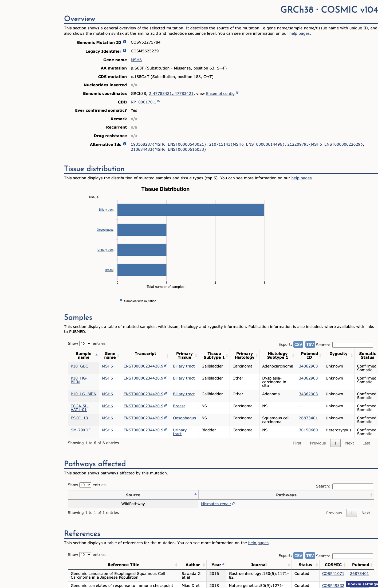Open genomic coordinates 2:47783421..47783421 link

coord(171,94)
